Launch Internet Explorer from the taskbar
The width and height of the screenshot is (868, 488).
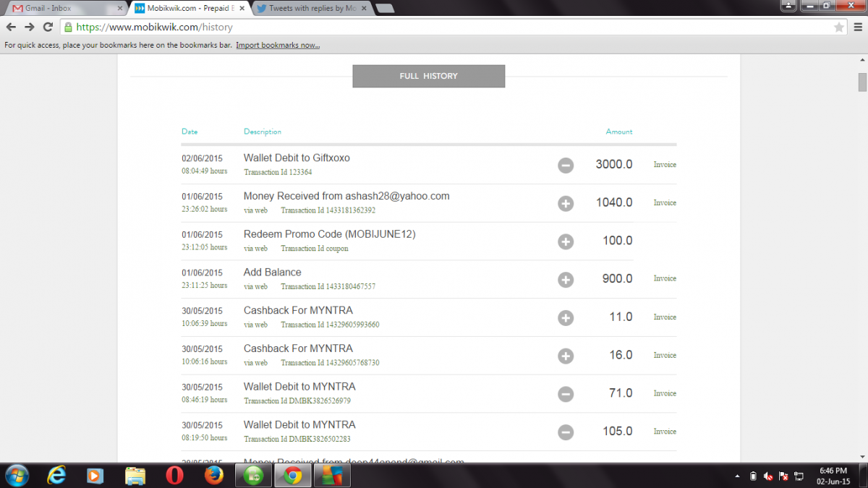56,476
